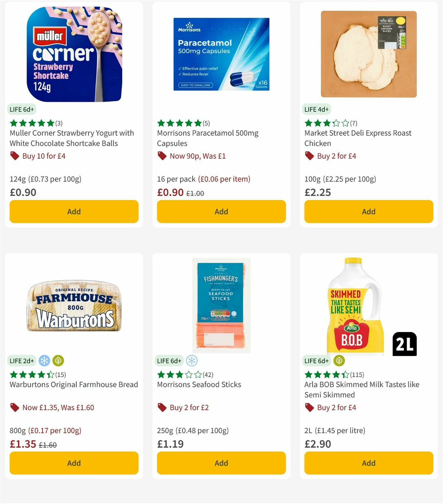Click the LIFE 4d+ badge on Roast Chicken

pyautogui.click(x=317, y=109)
